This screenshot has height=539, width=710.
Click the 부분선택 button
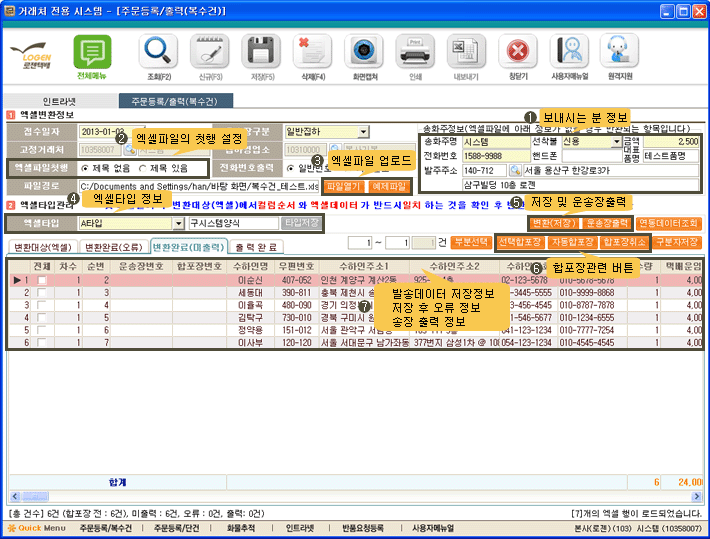(471, 242)
